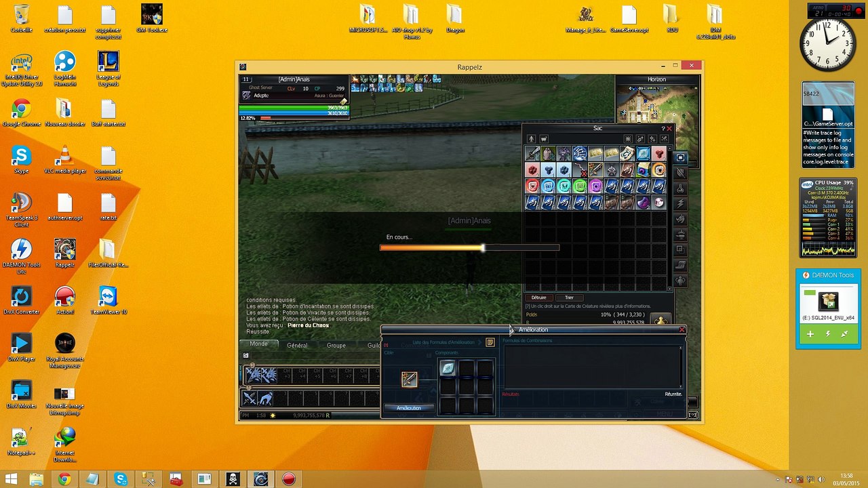Click the selected all-items filter tab of Sac
Viewport: 868px width, 488px height.
pyautogui.click(x=680, y=157)
